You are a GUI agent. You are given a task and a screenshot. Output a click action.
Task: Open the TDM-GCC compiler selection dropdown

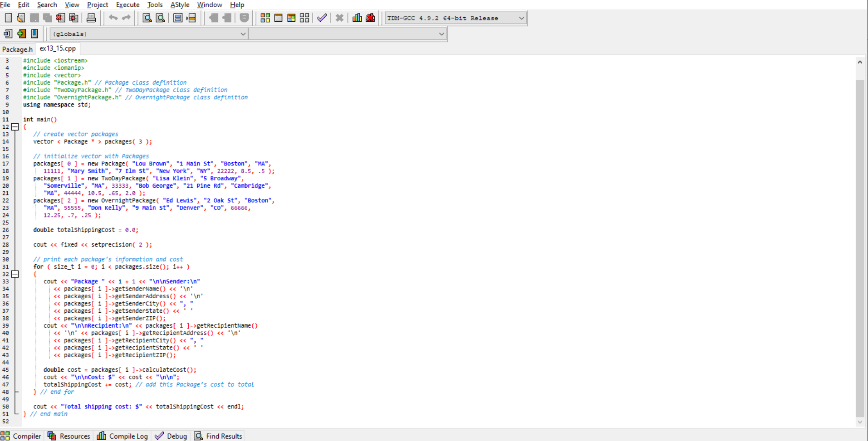click(521, 18)
